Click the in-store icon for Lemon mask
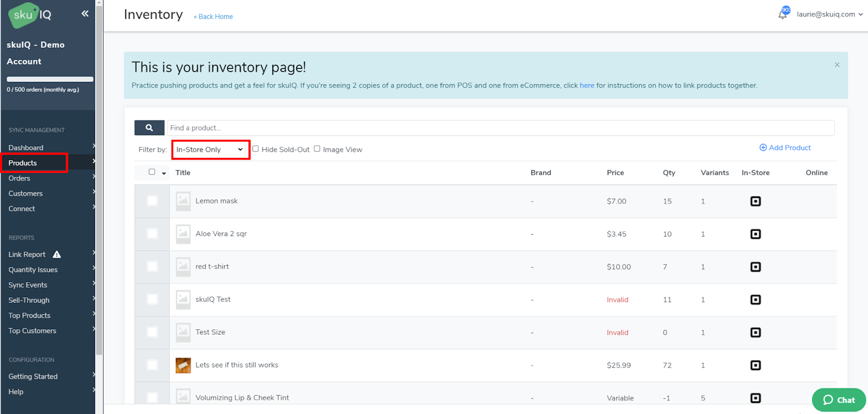This screenshot has width=868, height=414. (755, 201)
